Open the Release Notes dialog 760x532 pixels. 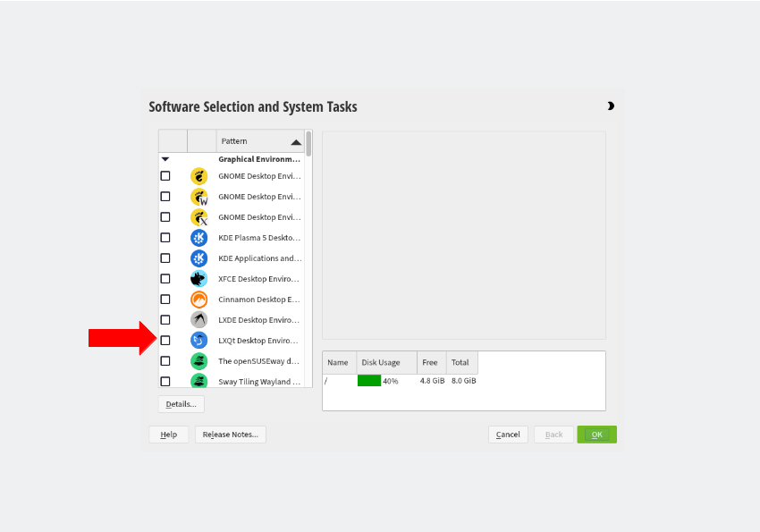230,435
